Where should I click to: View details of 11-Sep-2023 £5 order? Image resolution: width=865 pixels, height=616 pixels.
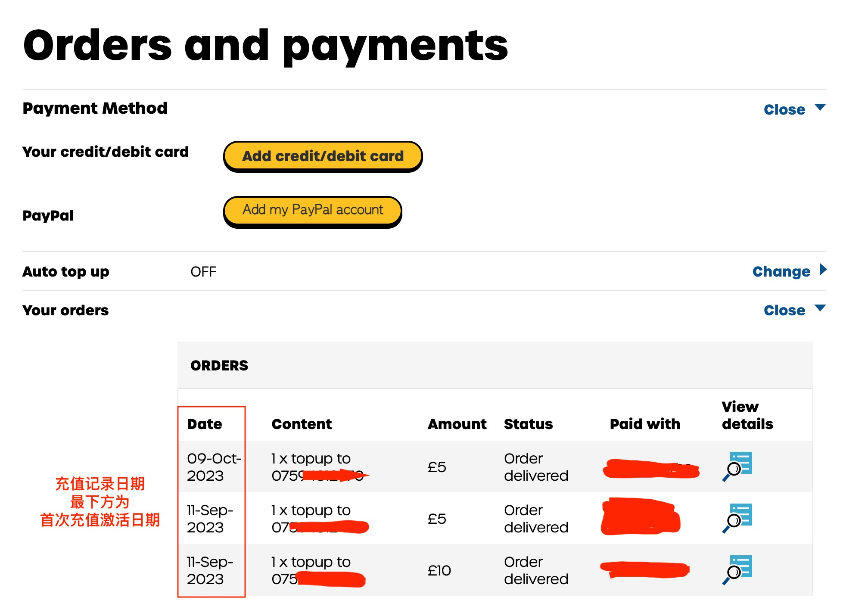click(738, 518)
